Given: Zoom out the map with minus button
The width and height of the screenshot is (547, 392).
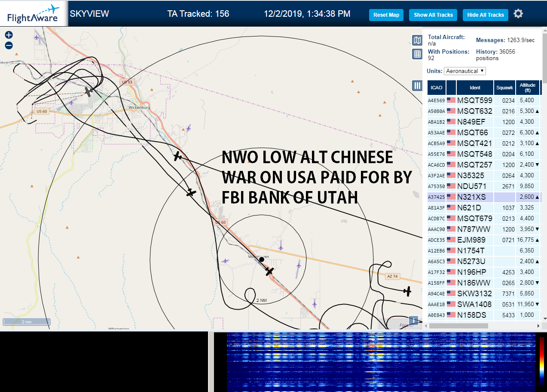Looking at the screenshot, I should click(x=9, y=46).
